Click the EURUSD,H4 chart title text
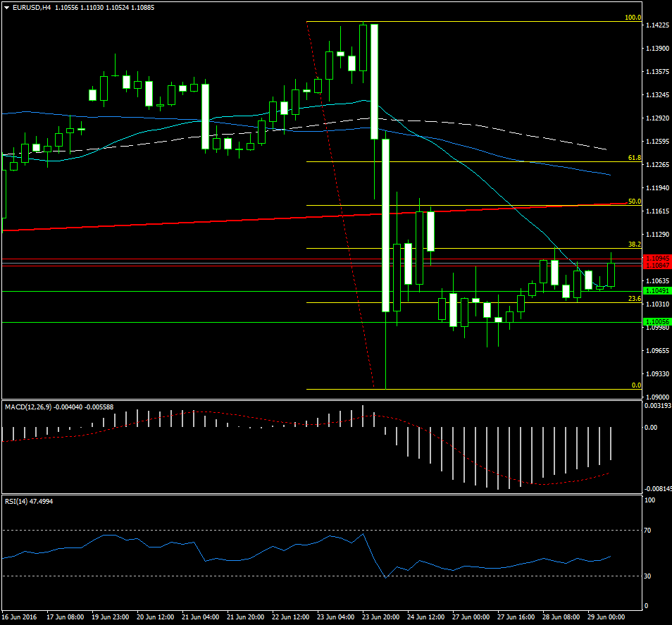The height and width of the screenshot is (625, 672). tap(31, 8)
